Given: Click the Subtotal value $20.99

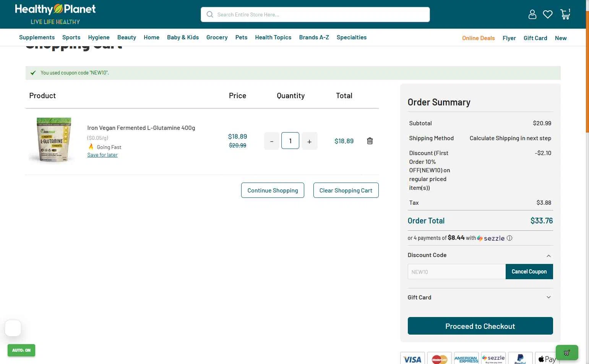Looking at the screenshot, I should pyautogui.click(x=542, y=123).
